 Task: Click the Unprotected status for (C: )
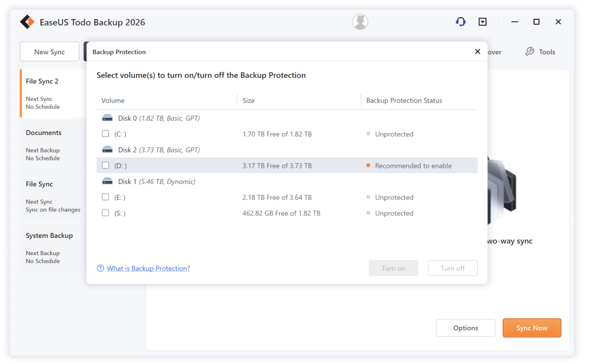[x=394, y=134]
